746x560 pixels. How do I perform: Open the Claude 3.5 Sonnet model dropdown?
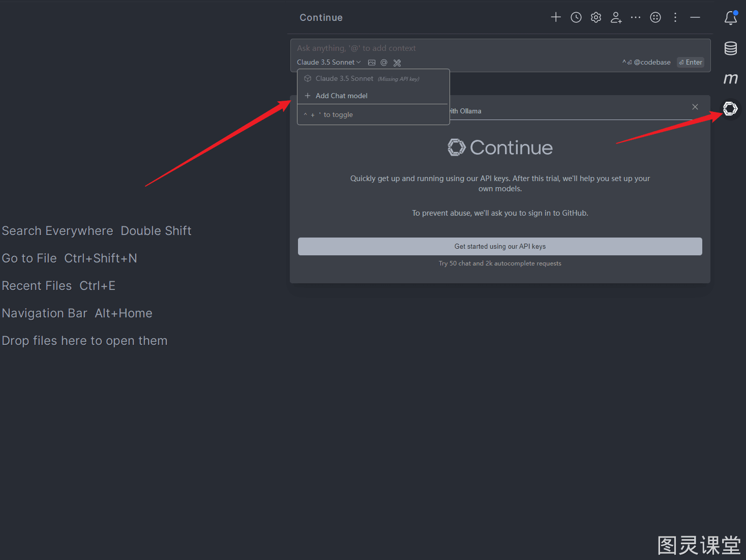329,62
